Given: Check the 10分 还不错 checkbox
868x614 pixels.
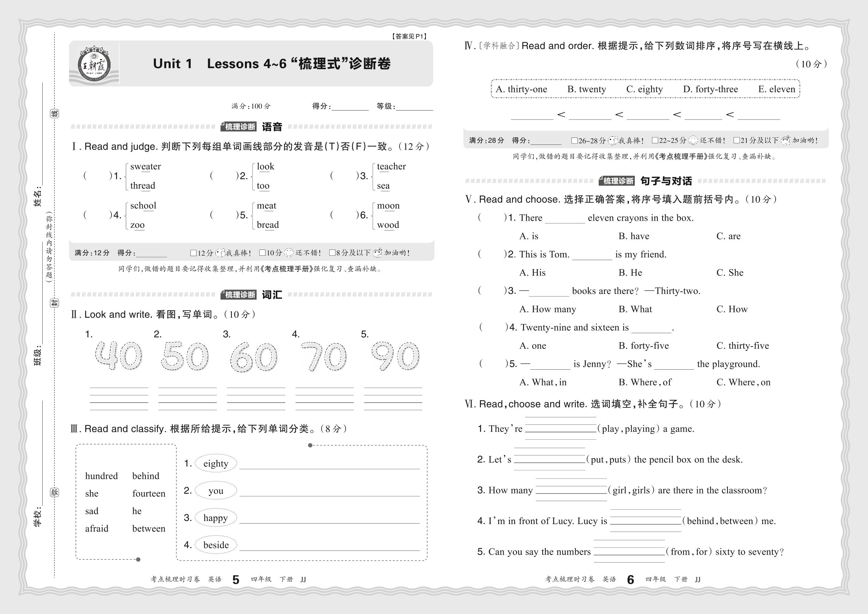Looking at the screenshot, I should [262, 253].
